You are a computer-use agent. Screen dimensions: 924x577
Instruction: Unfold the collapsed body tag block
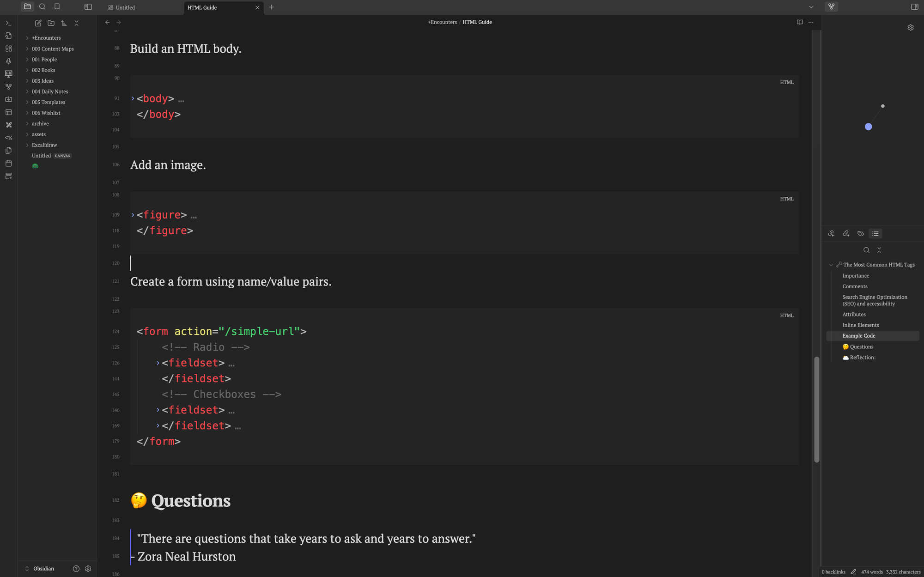133,98
